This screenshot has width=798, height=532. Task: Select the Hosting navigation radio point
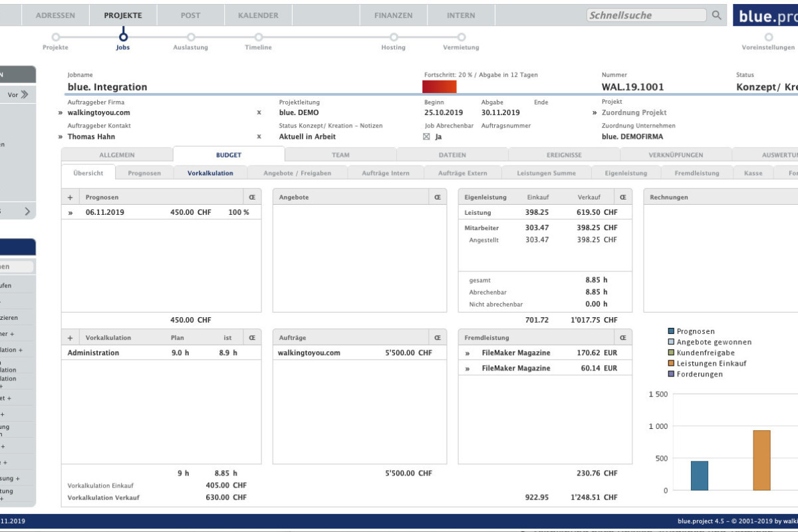point(394,37)
